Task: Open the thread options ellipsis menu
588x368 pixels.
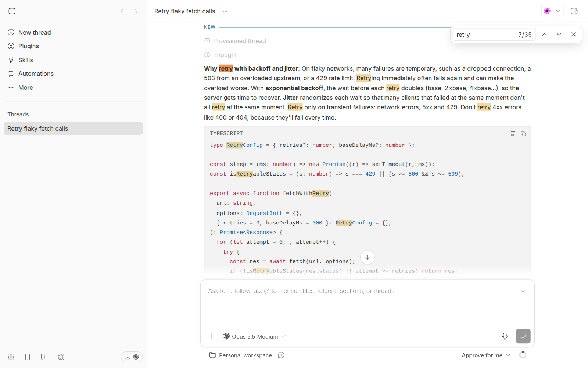Action: coord(225,11)
